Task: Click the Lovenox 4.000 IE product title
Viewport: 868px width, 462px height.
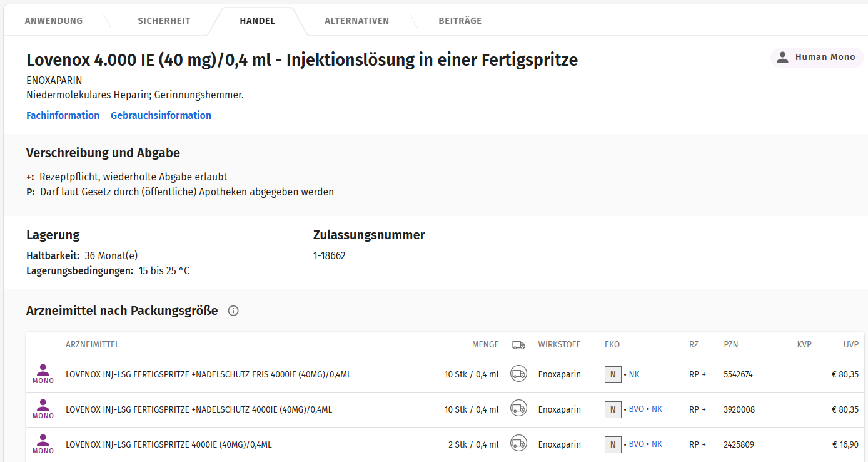Action: pyautogui.click(x=302, y=60)
